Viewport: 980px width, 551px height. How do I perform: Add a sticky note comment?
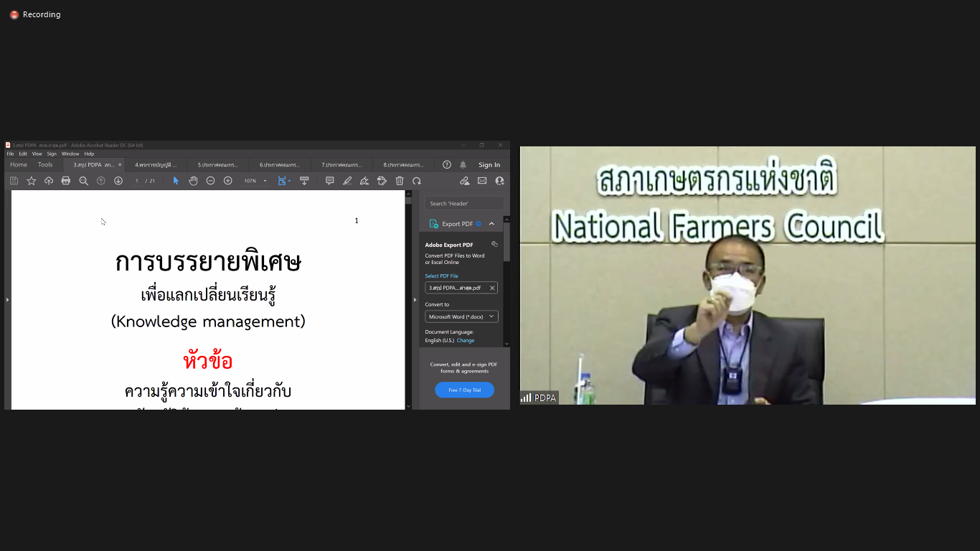tap(330, 181)
